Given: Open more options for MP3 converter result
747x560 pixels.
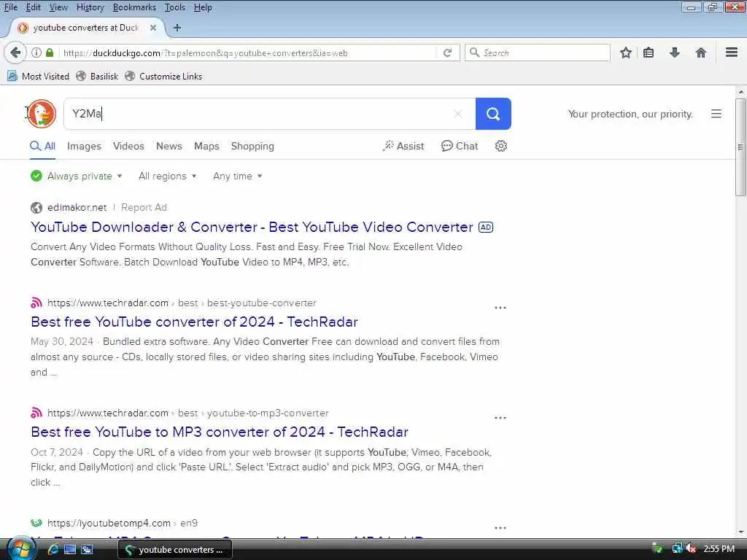Looking at the screenshot, I should click(500, 418).
